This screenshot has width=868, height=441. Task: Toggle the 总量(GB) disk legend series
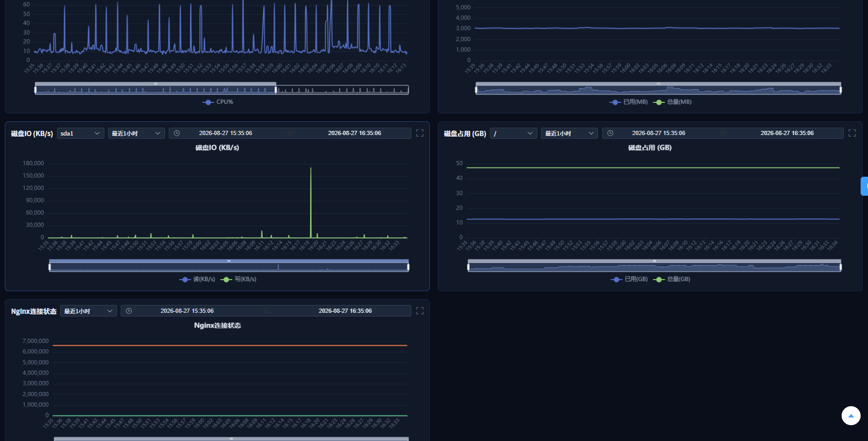click(672, 280)
